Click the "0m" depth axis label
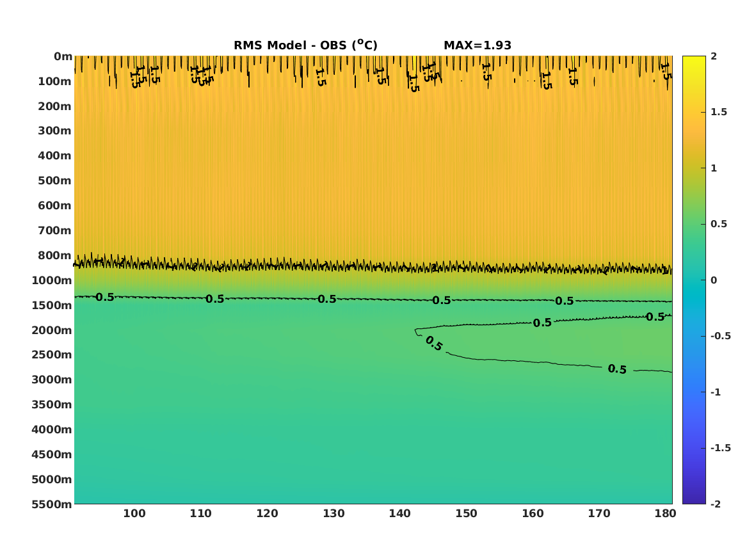The width and height of the screenshot is (747, 560). [x=63, y=57]
